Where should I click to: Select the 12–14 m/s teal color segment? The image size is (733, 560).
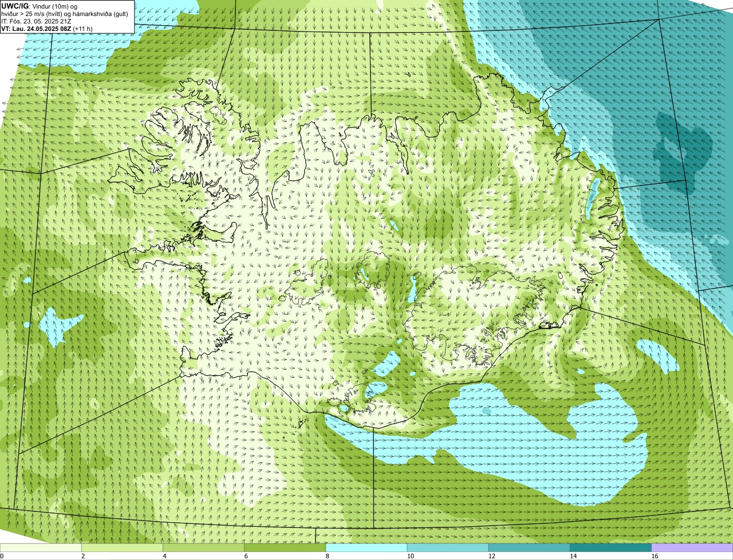(x=529, y=547)
